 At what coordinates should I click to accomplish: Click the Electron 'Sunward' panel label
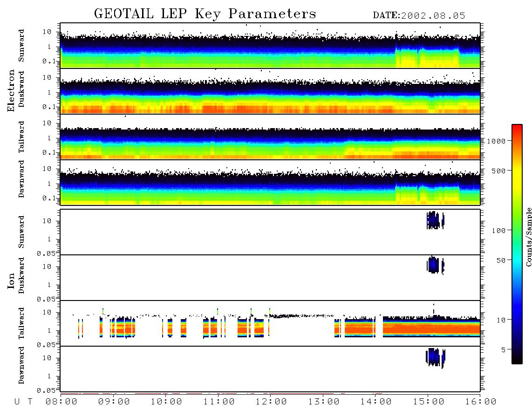tap(21, 46)
